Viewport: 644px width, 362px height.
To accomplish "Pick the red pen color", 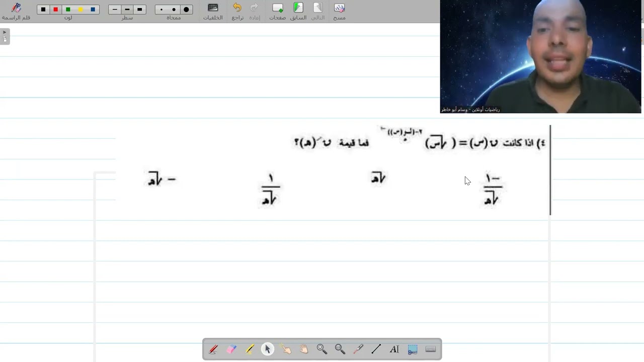I will tap(56, 10).
